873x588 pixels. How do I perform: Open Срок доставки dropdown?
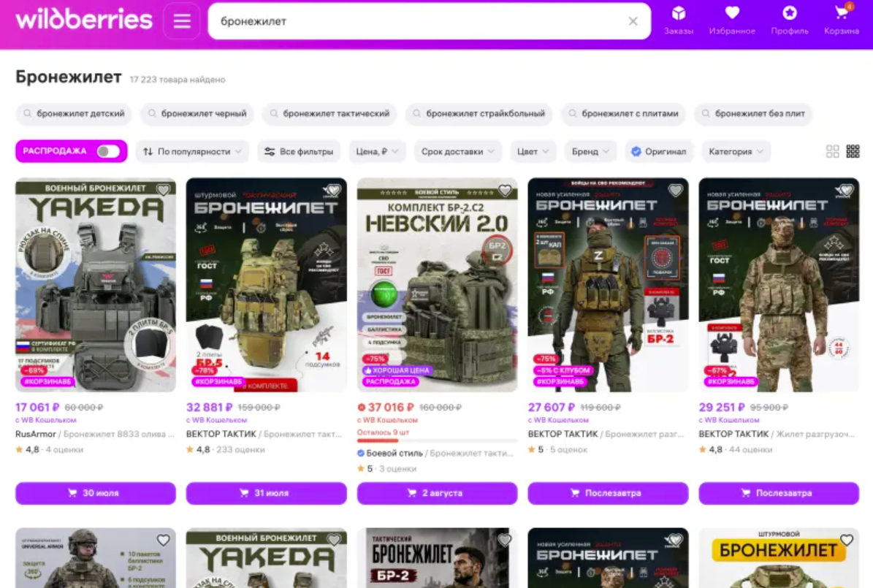point(457,151)
